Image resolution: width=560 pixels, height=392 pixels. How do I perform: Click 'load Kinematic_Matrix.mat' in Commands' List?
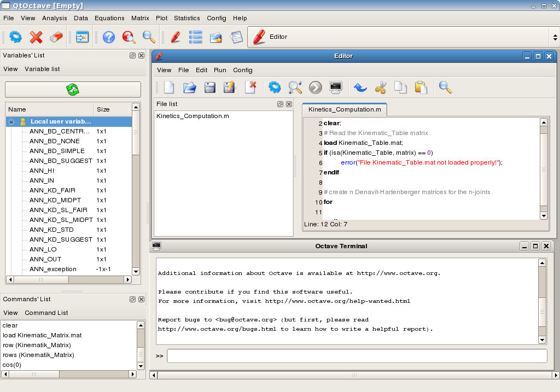click(42, 336)
